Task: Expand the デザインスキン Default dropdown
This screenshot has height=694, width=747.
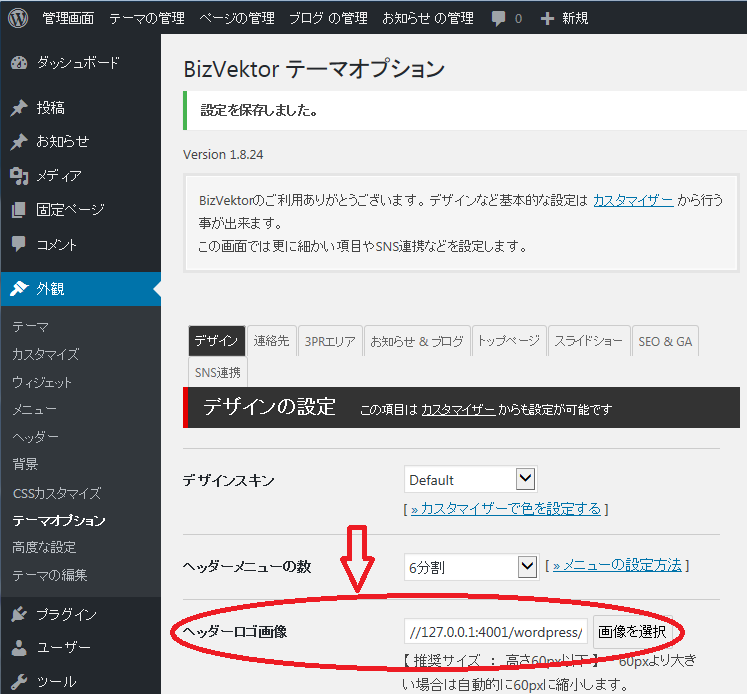Action: point(471,480)
